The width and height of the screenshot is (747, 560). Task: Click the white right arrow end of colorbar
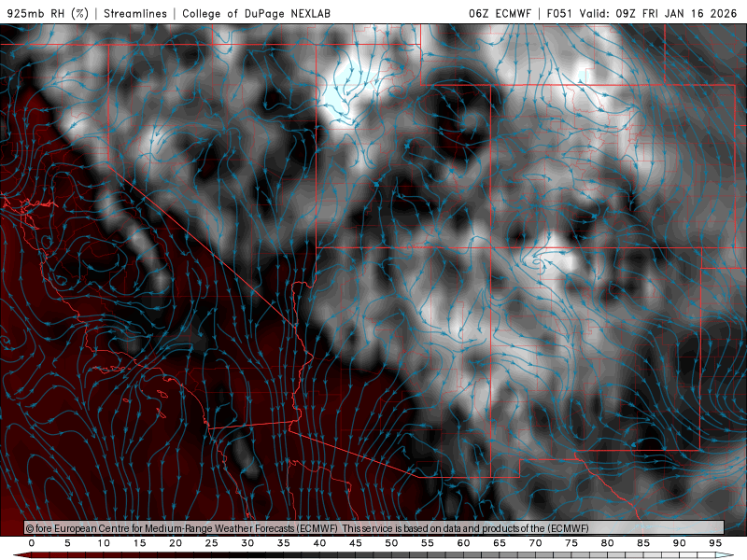click(x=726, y=555)
